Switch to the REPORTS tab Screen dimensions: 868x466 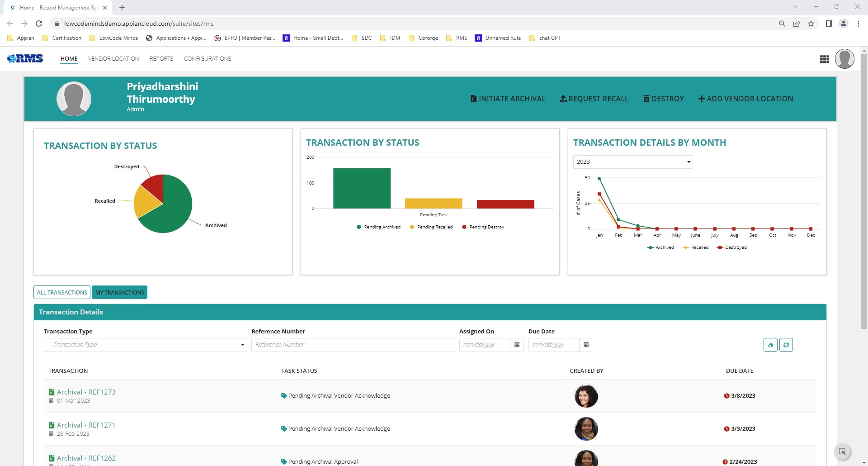click(x=161, y=58)
